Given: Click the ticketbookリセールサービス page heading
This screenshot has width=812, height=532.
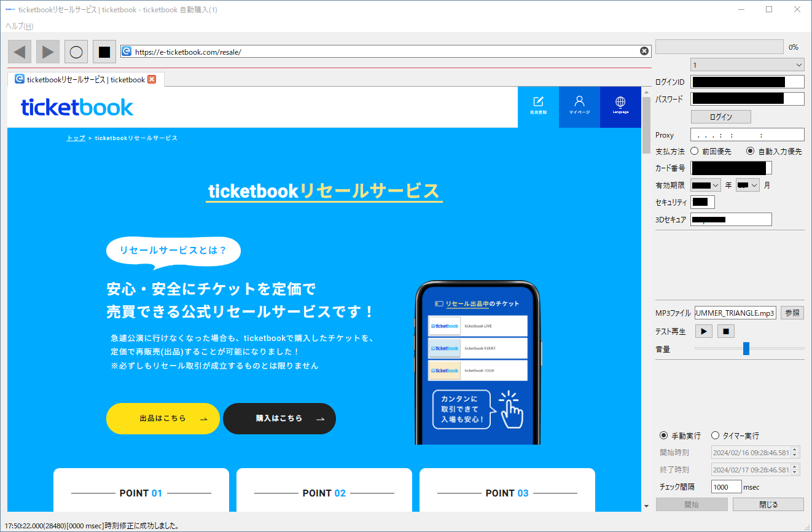Looking at the screenshot, I should 324,191.
